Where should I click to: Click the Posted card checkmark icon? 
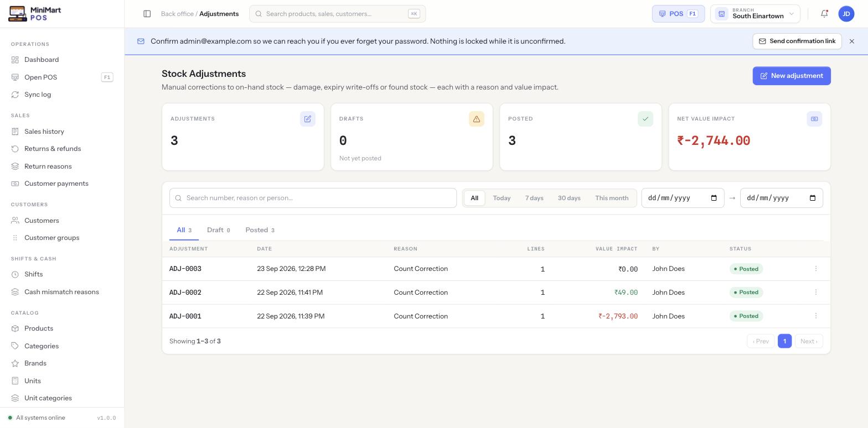[x=645, y=119]
